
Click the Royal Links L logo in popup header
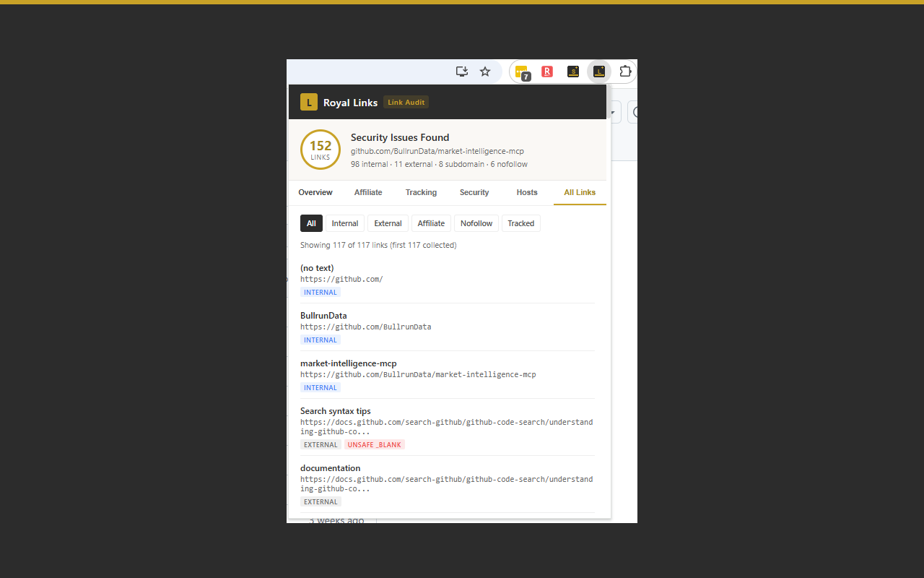pyautogui.click(x=308, y=102)
